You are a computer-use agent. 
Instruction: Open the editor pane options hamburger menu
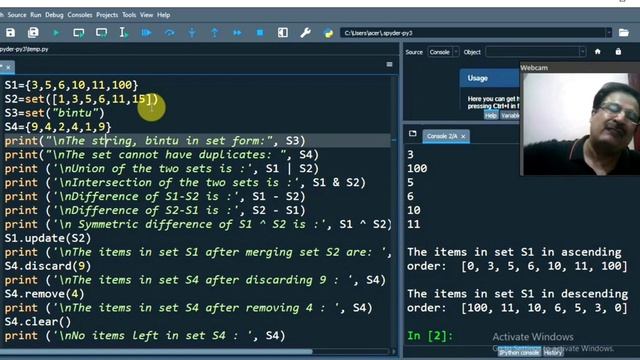point(389,64)
